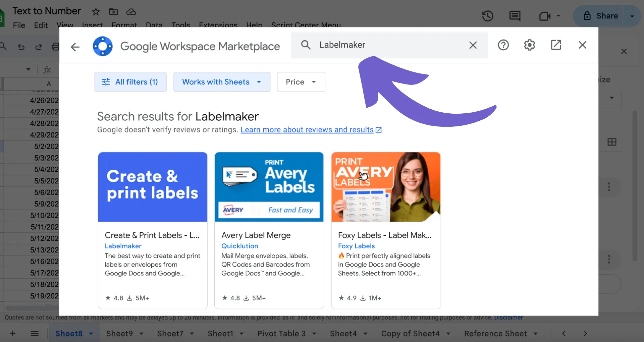The image size is (644, 342).
Task: Open name box dropdown arrow
Action: coord(29,69)
